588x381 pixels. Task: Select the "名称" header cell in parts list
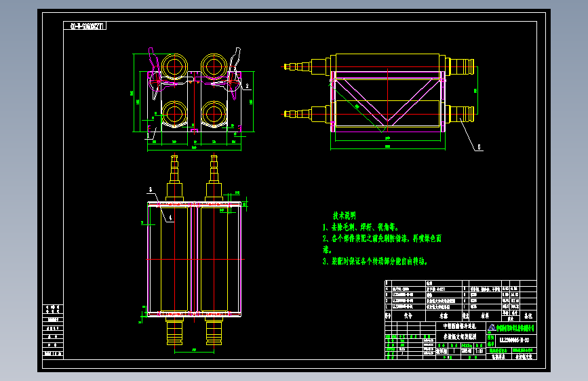(x=444, y=316)
